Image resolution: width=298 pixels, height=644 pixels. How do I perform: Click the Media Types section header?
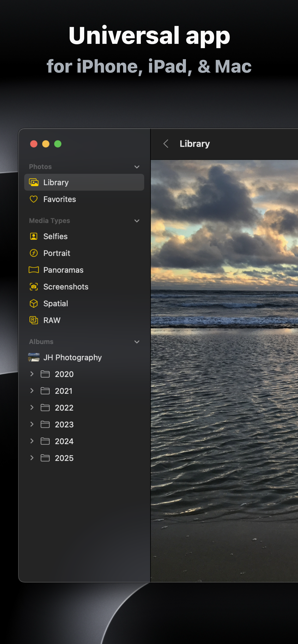[50, 220]
